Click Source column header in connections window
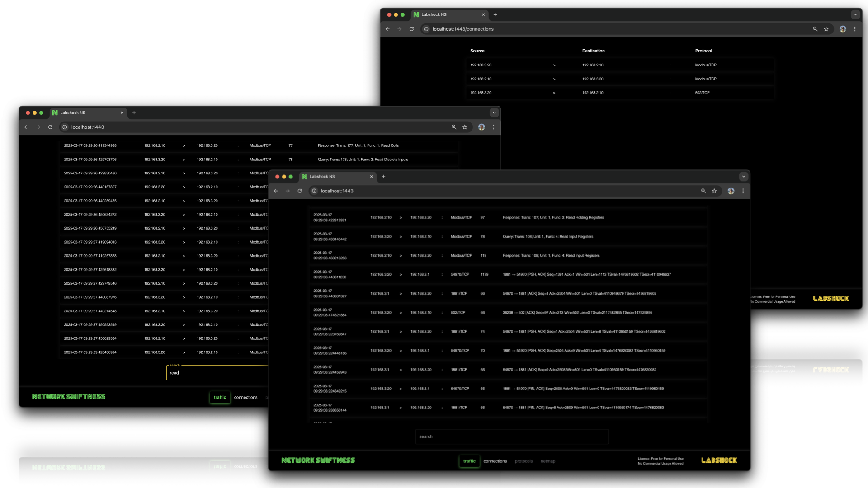868x488 pixels. pos(477,51)
